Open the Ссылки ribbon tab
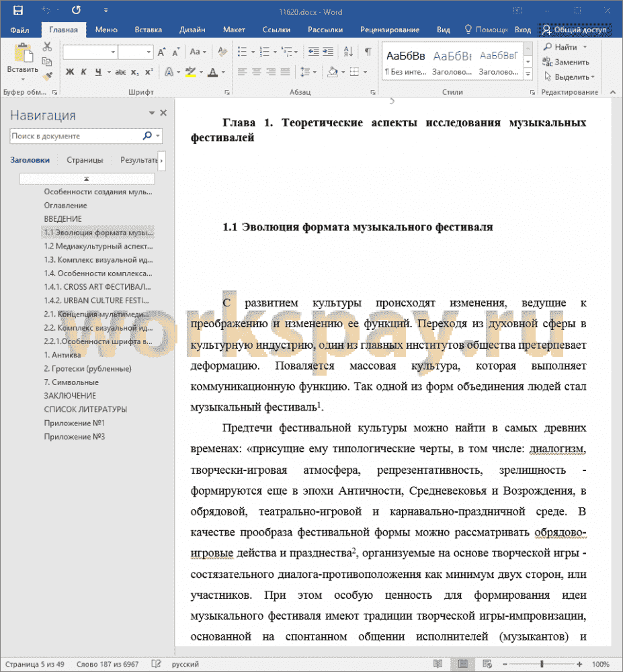The width and height of the screenshot is (623, 672). [276, 30]
